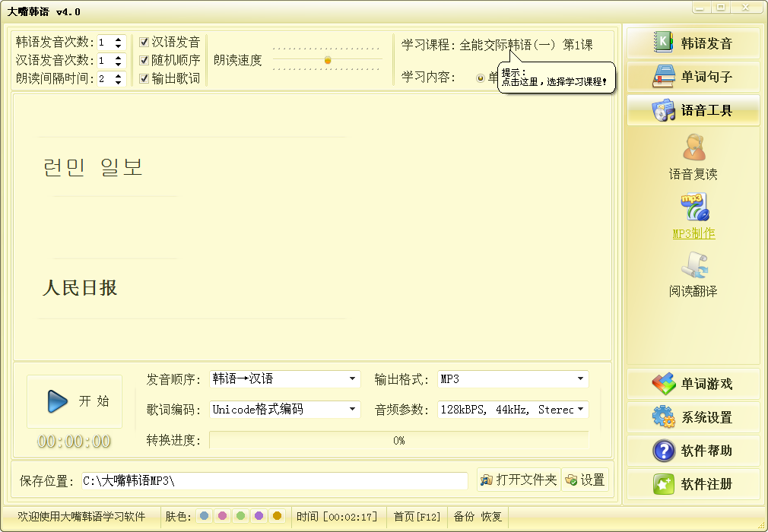Close the 大嘴韩语 window
768x532 pixels.
tap(745, 8)
